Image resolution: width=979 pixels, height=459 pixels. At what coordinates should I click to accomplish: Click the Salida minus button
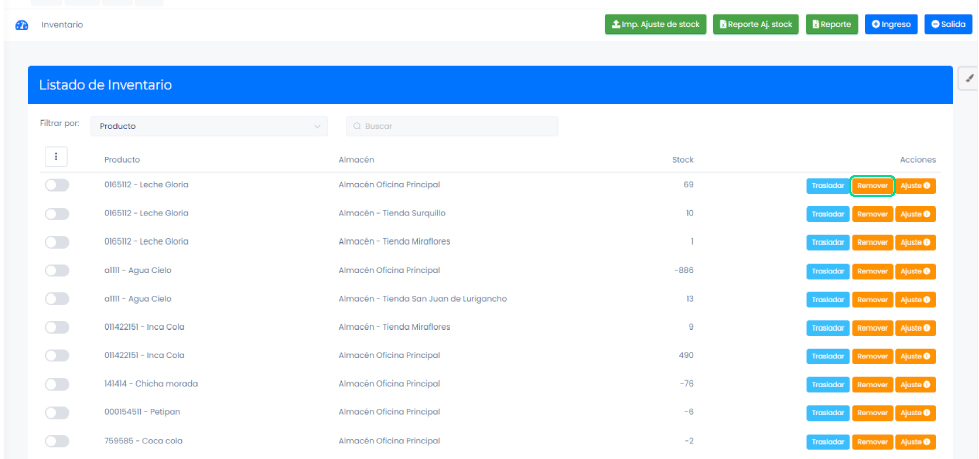coord(948,24)
